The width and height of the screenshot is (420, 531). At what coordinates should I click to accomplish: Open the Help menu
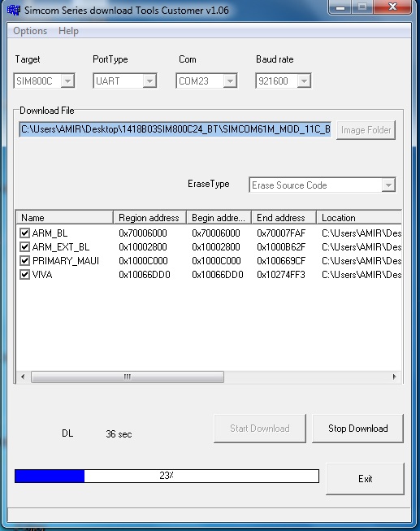point(68,31)
